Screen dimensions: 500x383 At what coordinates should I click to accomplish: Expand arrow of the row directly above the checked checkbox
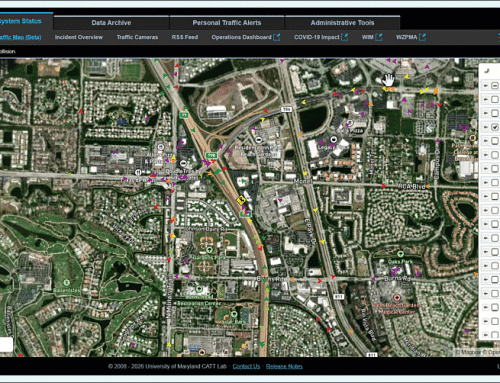coord(486,113)
